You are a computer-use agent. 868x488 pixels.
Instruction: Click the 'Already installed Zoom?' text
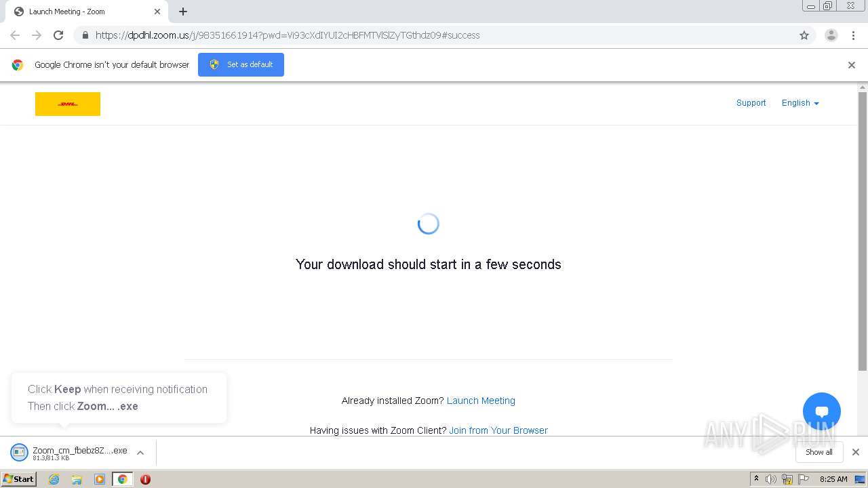(393, 401)
